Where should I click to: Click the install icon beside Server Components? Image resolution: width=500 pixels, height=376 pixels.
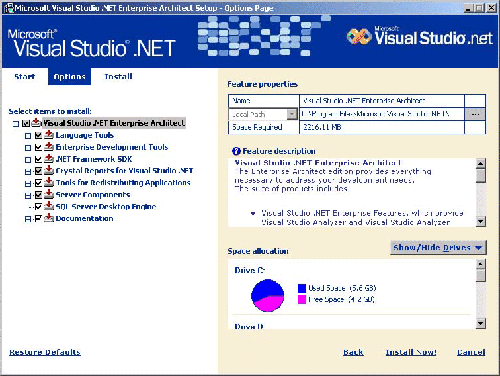pos(49,194)
